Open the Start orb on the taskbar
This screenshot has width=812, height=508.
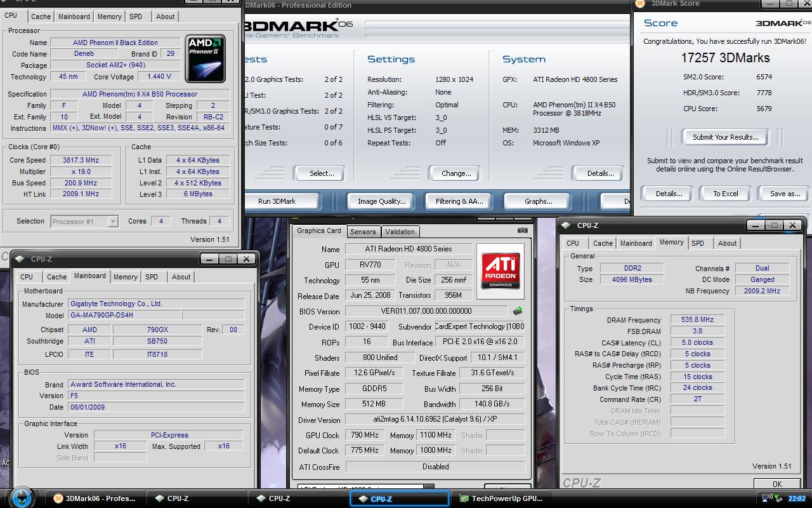click(x=22, y=497)
